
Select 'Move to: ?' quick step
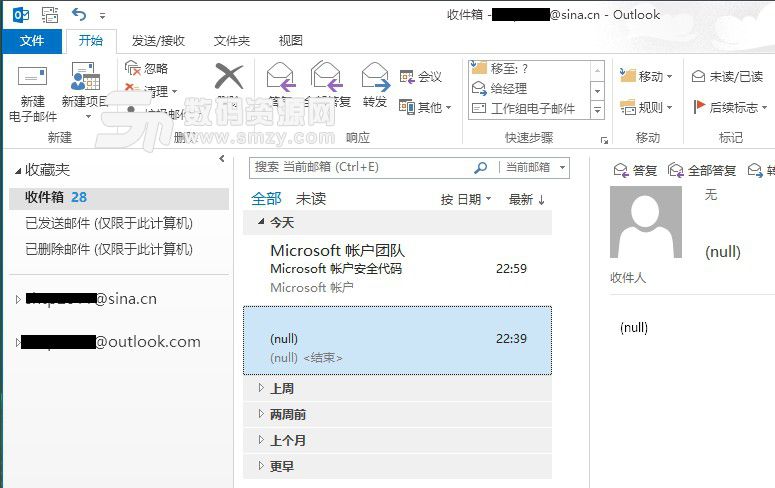(529, 68)
